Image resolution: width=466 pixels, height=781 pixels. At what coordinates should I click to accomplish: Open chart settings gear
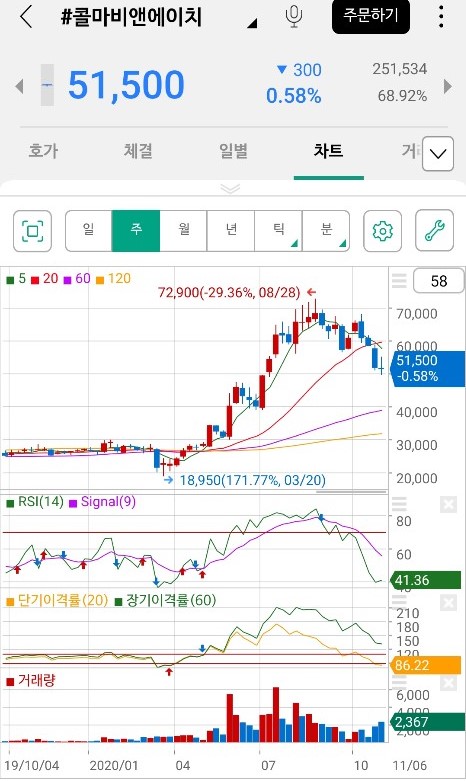[382, 231]
